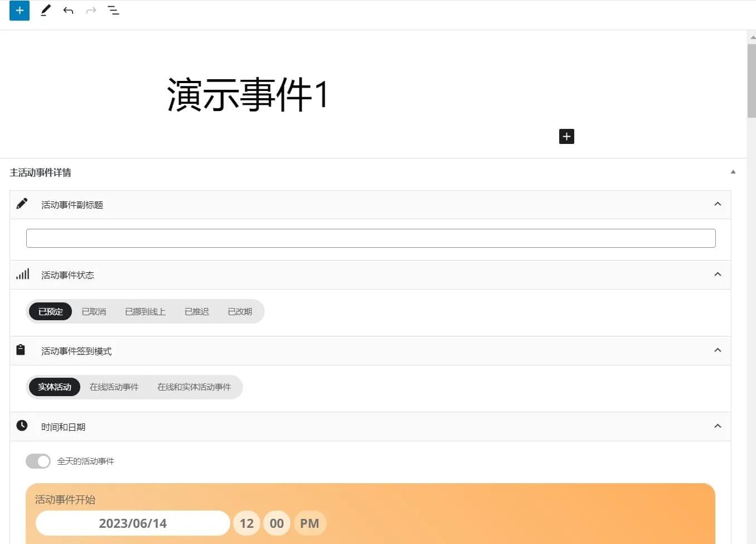Collapse the 活动事件签到模式 section
Viewport: 756px width, 544px height.
point(718,350)
